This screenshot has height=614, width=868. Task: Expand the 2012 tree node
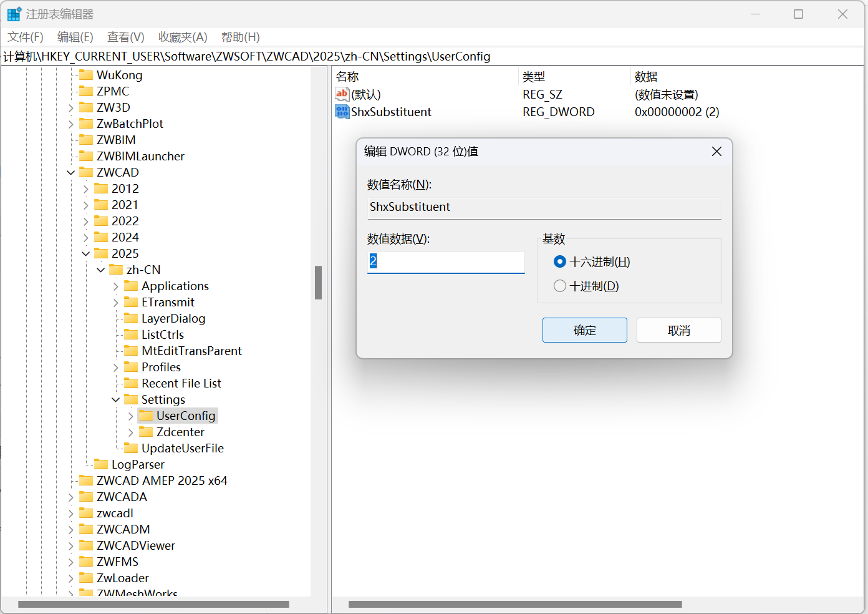(86, 189)
